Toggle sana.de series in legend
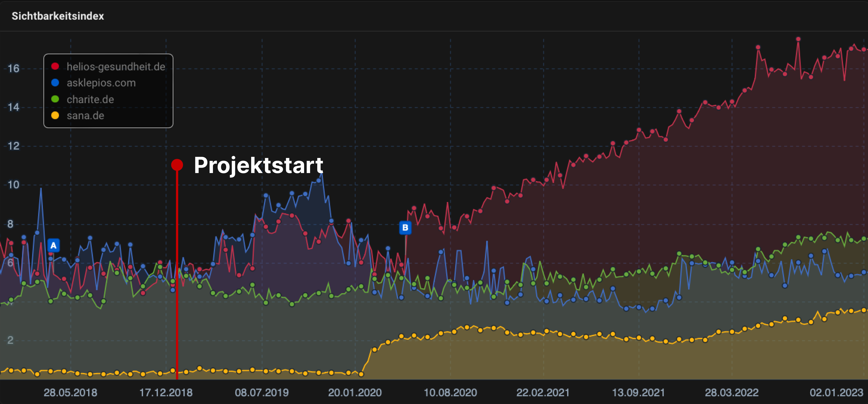The width and height of the screenshot is (868, 404). coord(85,115)
